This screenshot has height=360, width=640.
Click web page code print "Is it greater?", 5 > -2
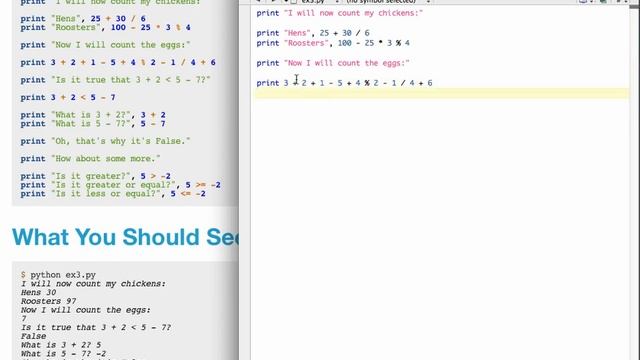pyautogui.click(x=96, y=176)
